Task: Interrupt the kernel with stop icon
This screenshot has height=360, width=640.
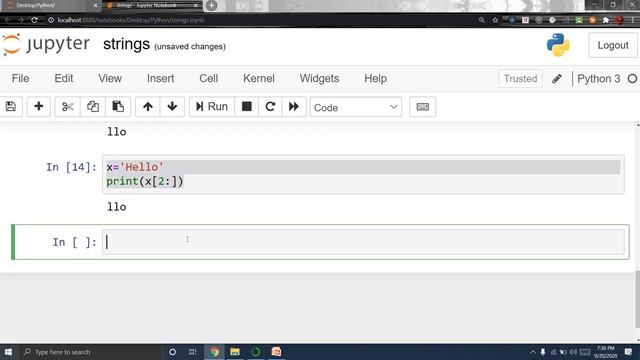Action: 247,107
